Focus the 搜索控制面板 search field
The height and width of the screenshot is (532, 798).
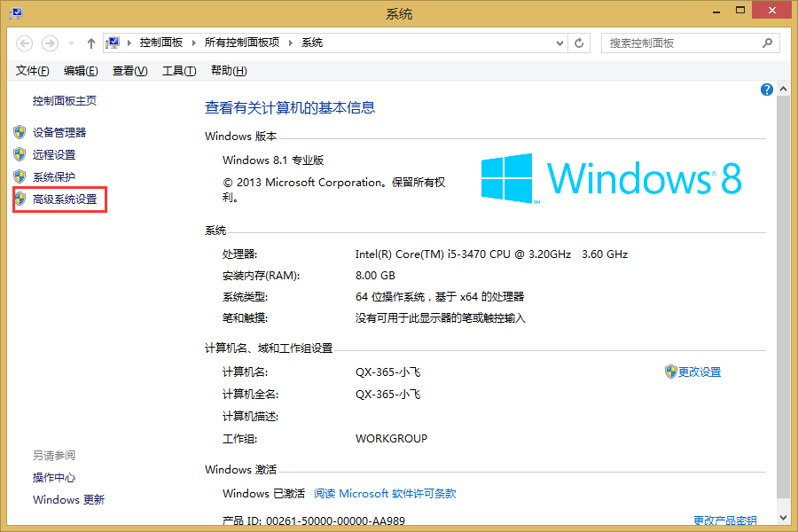click(690, 43)
